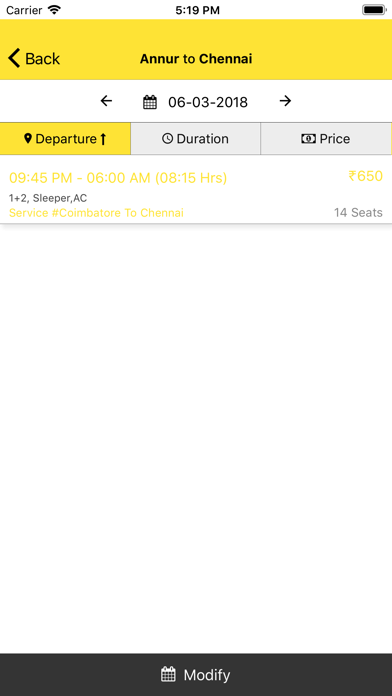Select the 09:45 PM - 06:00 AM trip
Viewport: 392px width, 696px height.
(x=196, y=189)
